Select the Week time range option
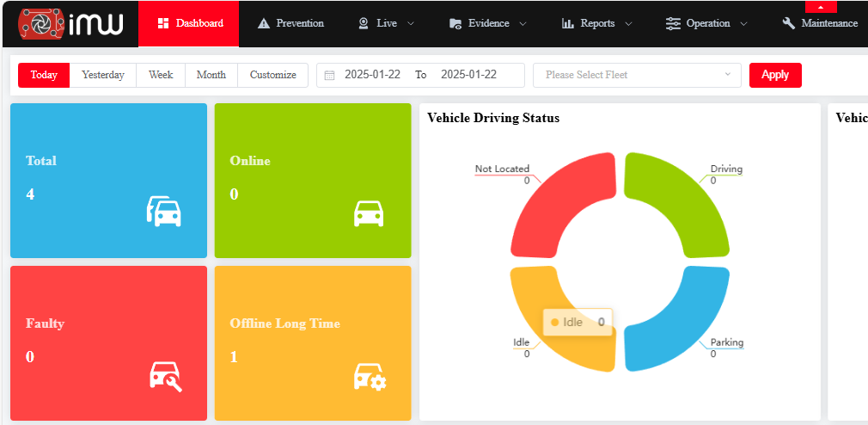 point(161,75)
